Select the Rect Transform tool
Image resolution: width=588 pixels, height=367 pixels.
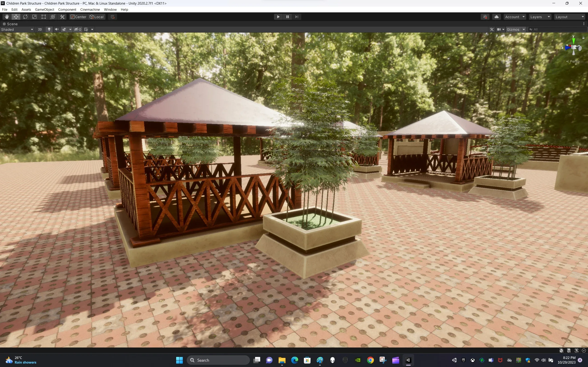[x=43, y=17]
